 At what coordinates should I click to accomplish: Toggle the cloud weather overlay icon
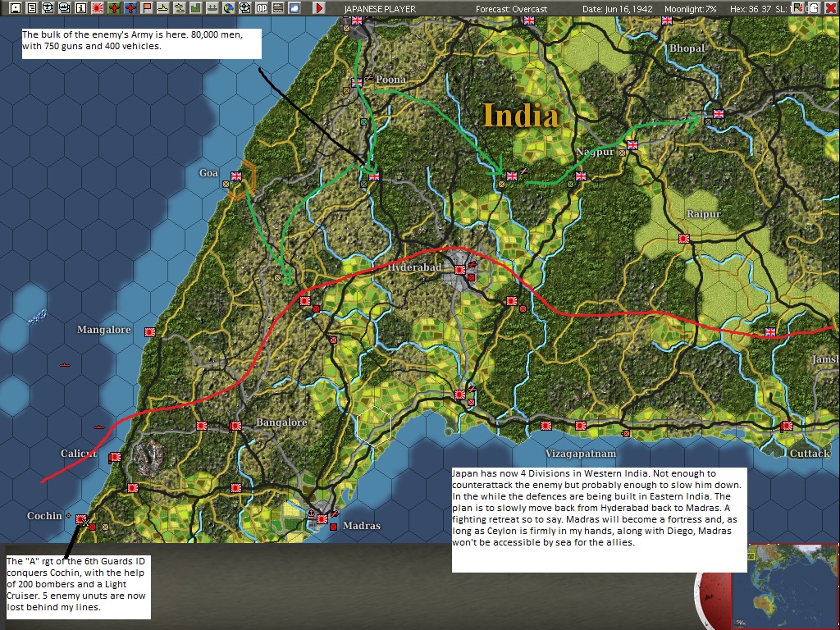294,7
